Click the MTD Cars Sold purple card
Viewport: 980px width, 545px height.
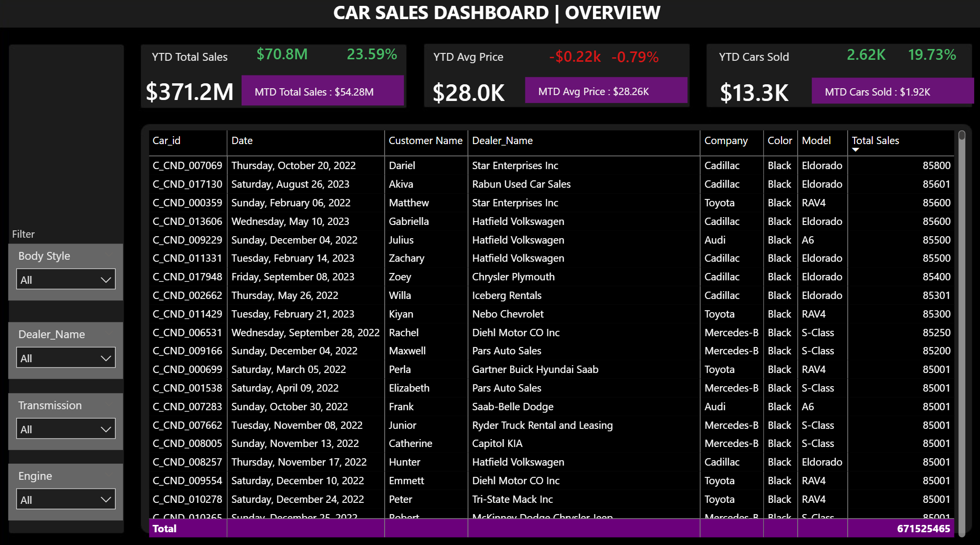click(x=892, y=91)
